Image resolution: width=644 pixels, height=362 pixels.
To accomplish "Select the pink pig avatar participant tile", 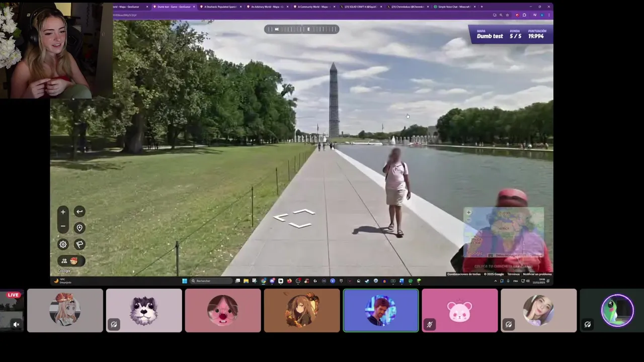I will [x=223, y=310].
